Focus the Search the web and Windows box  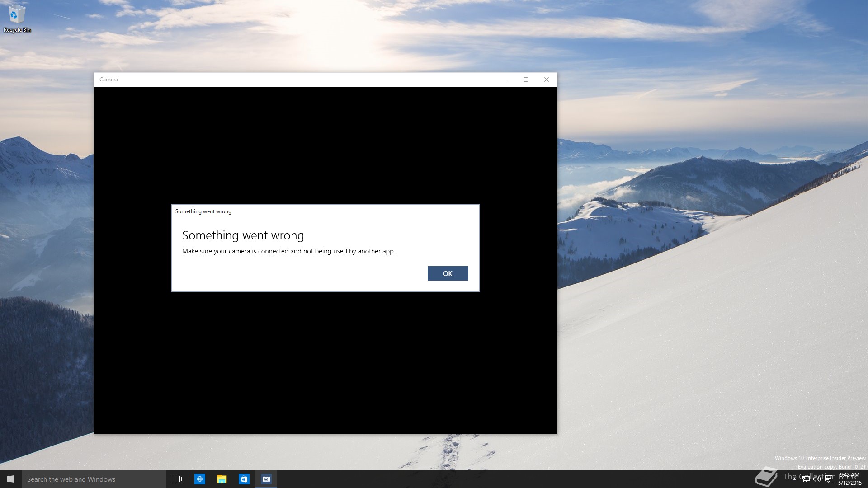(x=94, y=479)
